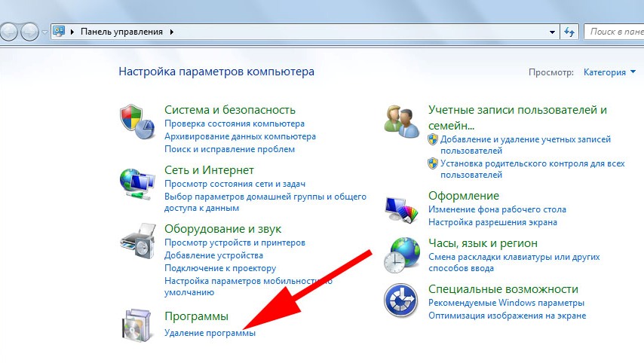The height and width of the screenshot is (363, 644).
Task: Expand arrow before Панель управления breadcrumb
Action: 72,32
